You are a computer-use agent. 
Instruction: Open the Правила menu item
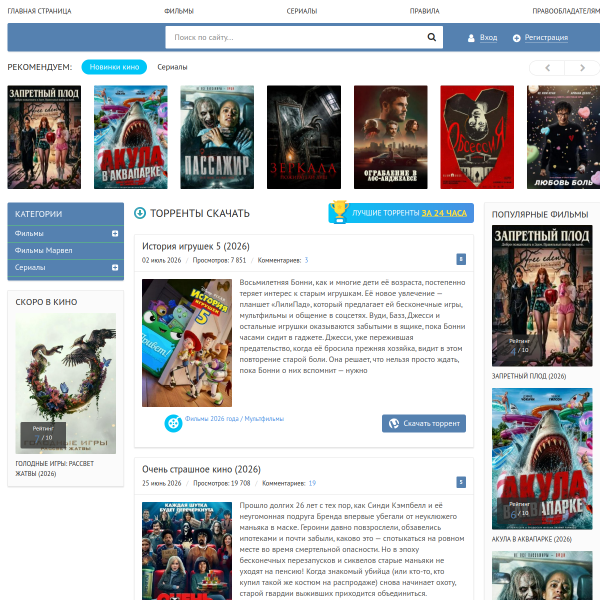pos(424,11)
